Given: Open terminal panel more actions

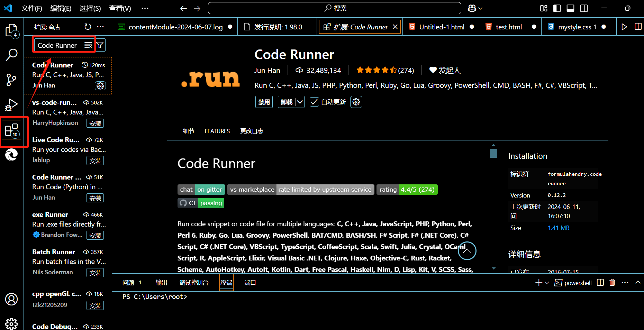Looking at the screenshot, I should point(625,283).
